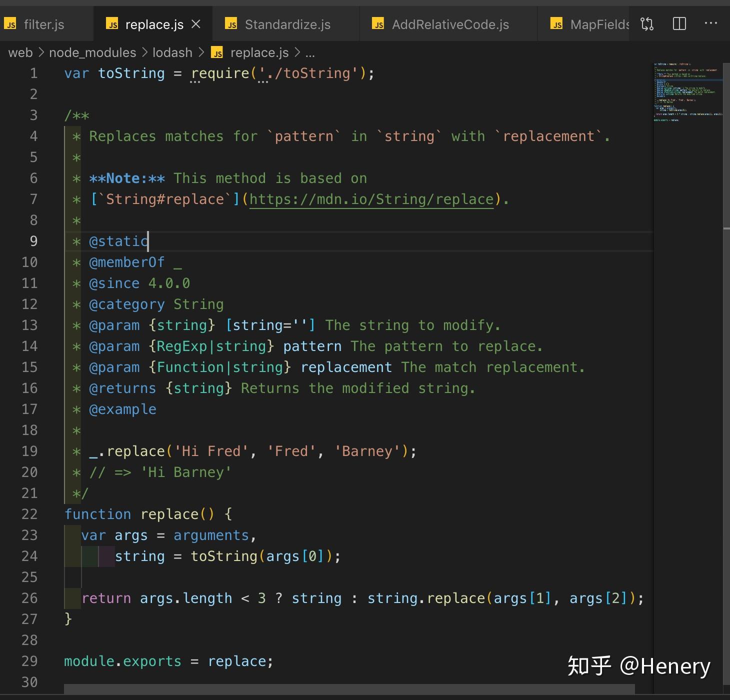Click the Split Editor icon
The width and height of the screenshot is (730, 700).
coord(679,23)
